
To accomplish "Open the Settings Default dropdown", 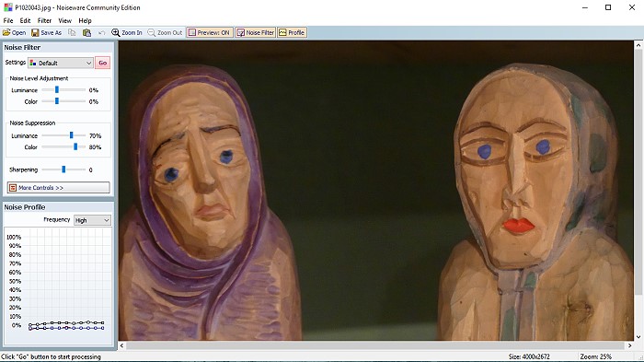I will coord(61,63).
